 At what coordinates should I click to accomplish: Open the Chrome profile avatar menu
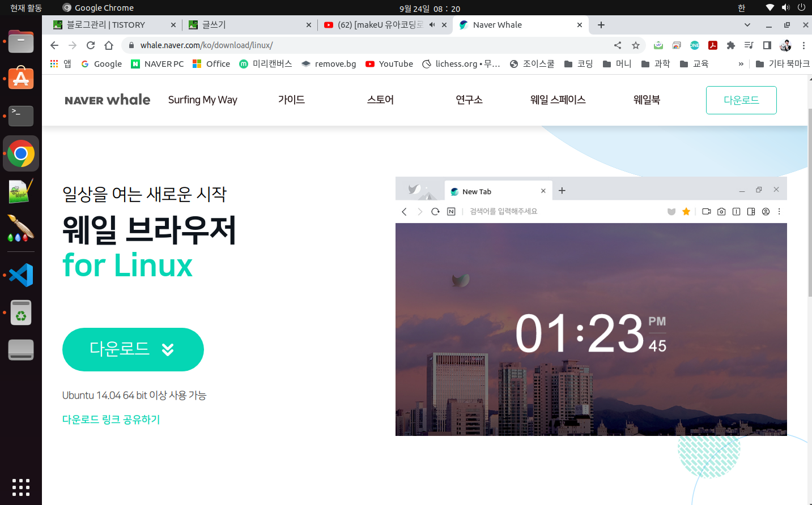pos(785,45)
